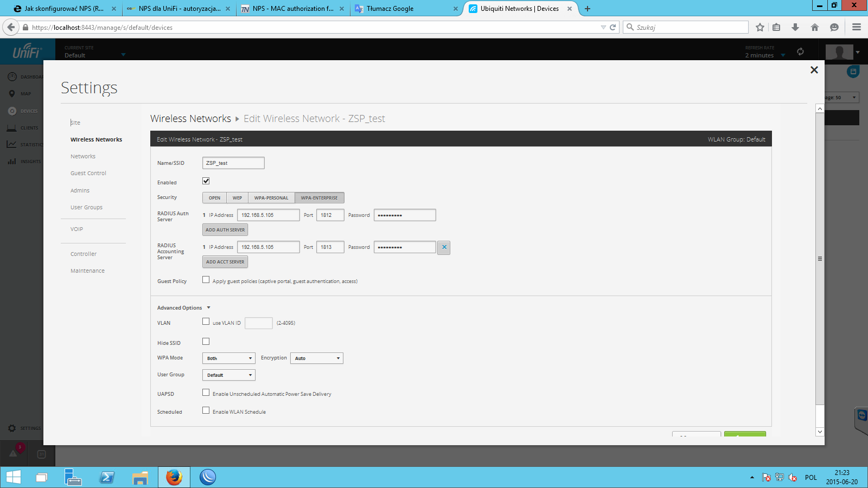Open the Firefox hamburger menu
Image resolution: width=868 pixels, height=488 pixels.
coord(857,27)
